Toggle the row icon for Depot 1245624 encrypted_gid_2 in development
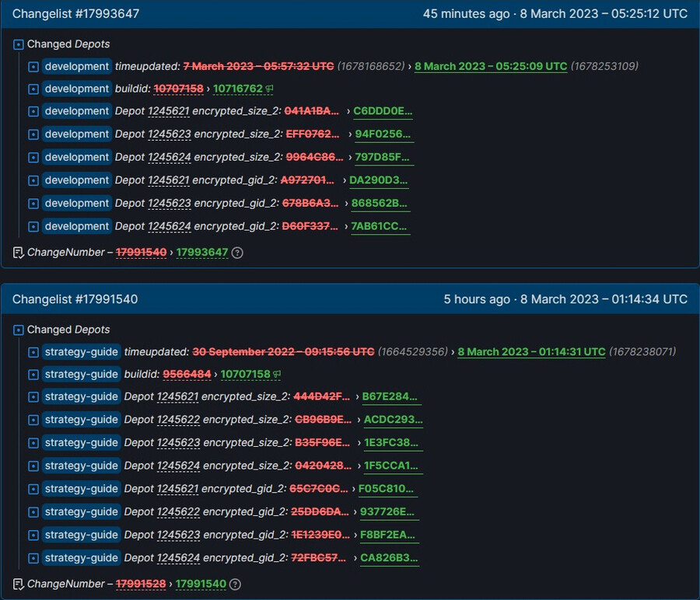The height and width of the screenshot is (600, 700). pos(32,225)
